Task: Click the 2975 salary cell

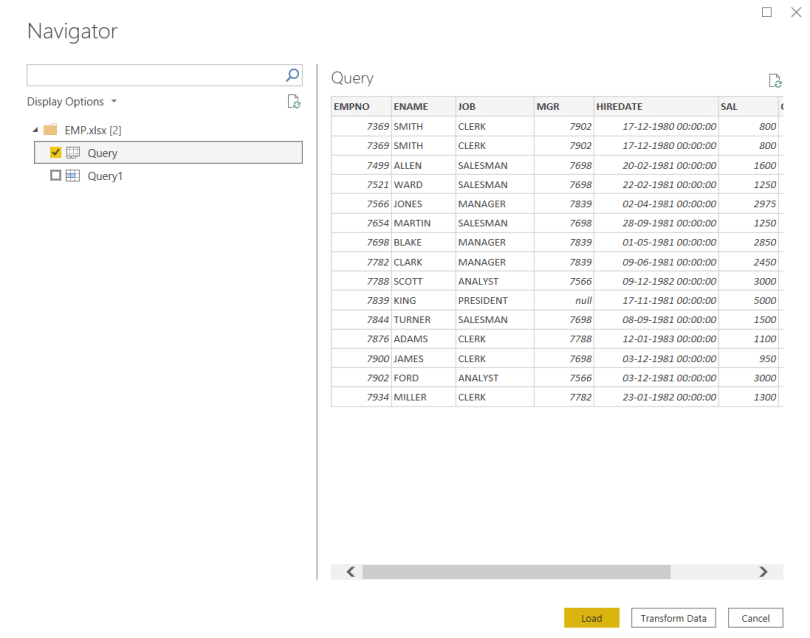Action: [747, 204]
